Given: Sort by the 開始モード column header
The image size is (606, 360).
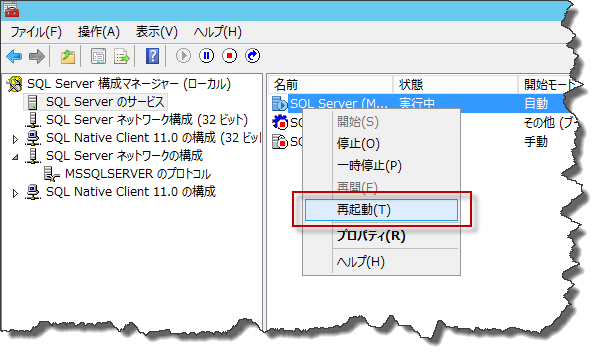Looking at the screenshot, I should [x=548, y=84].
